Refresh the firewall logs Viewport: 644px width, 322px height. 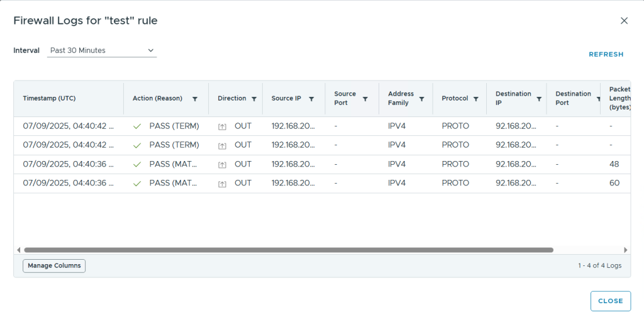[x=606, y=55]
